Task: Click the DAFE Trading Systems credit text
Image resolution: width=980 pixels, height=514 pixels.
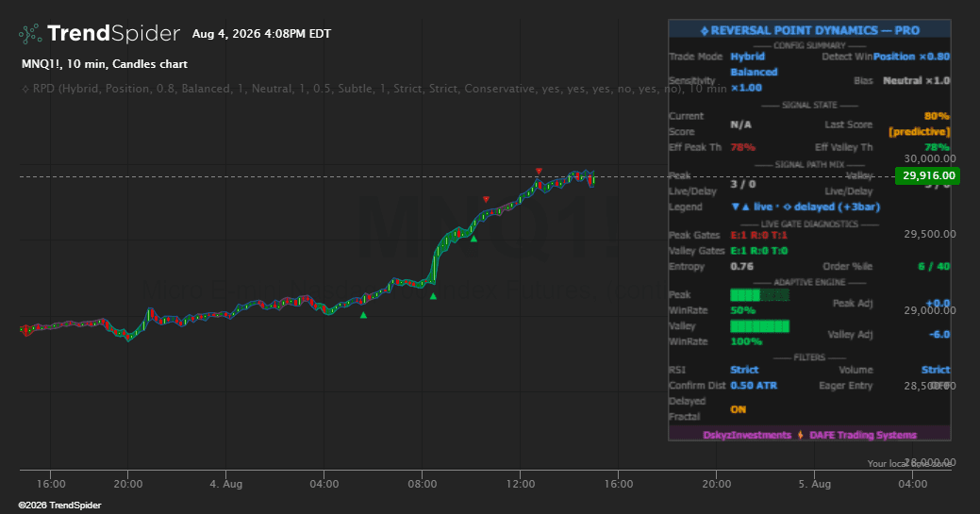Action: (862, 435)
